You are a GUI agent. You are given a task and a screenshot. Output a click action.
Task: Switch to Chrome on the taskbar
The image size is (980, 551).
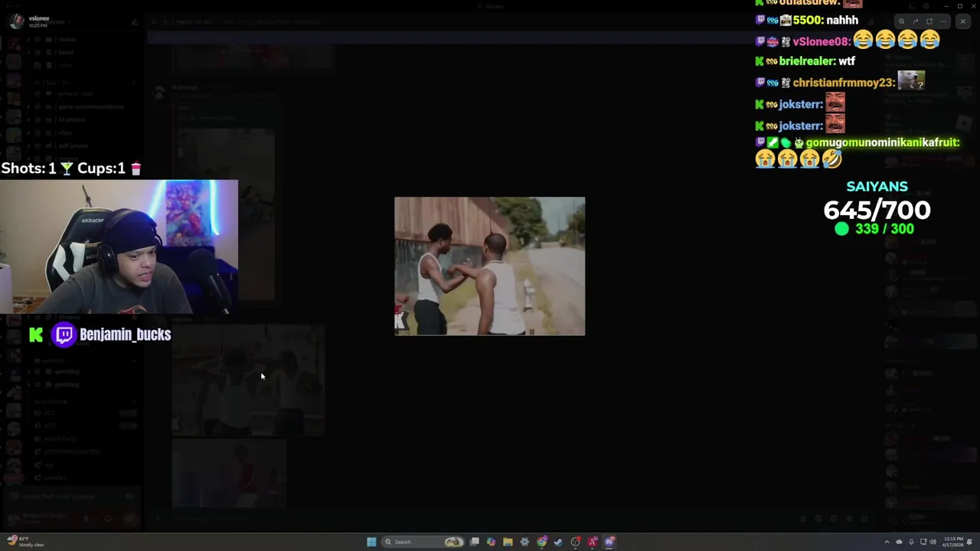tap(541, 542)
